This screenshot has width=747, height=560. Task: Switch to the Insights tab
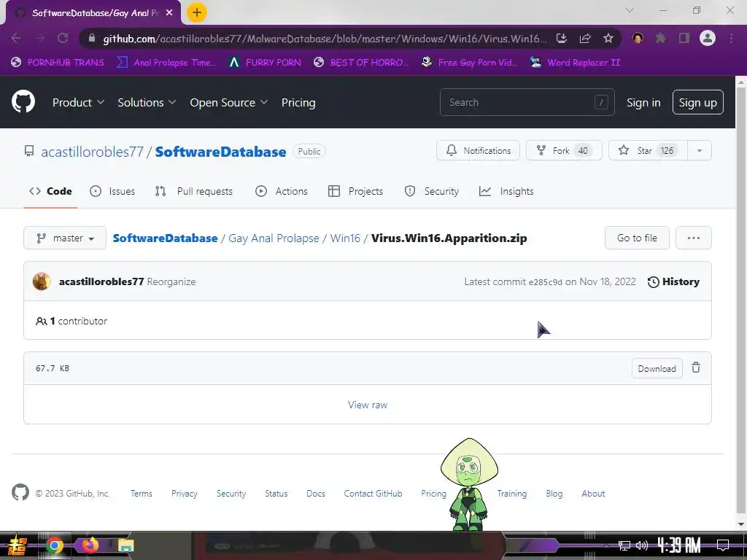pos(506,191)
